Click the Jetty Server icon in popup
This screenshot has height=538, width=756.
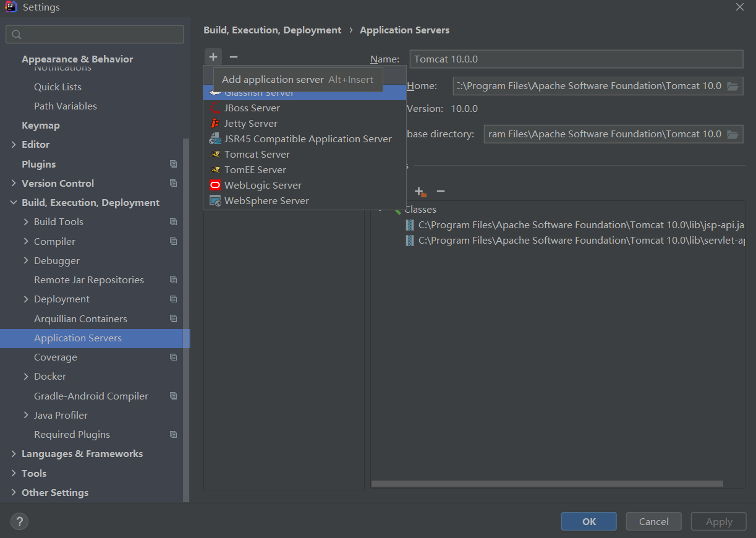tap(214, 124)
